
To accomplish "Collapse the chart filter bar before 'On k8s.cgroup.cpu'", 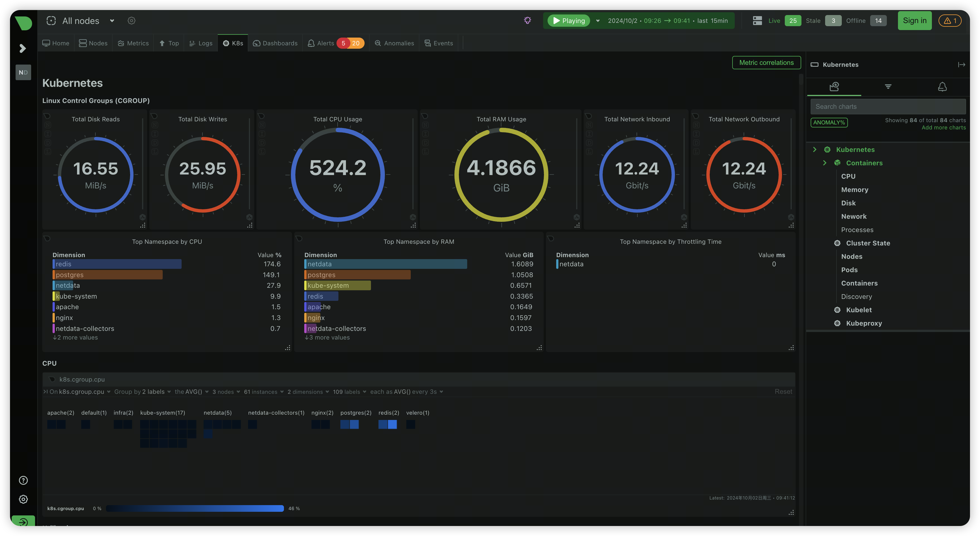I will [x=45, y=392].
